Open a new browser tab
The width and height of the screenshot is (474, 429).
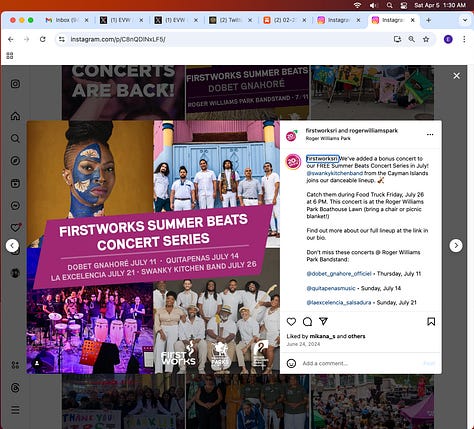[429, 20]
